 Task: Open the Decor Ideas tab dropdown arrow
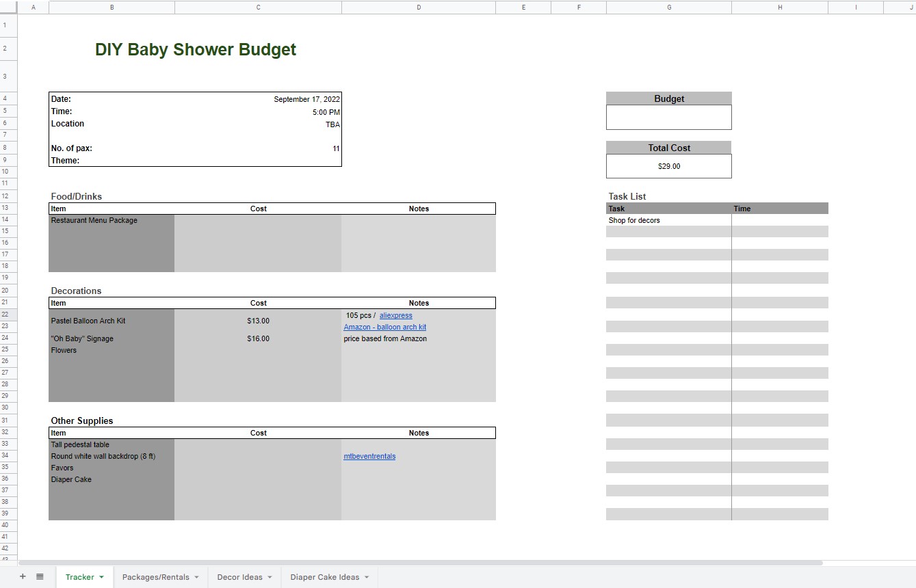[270, 577]
